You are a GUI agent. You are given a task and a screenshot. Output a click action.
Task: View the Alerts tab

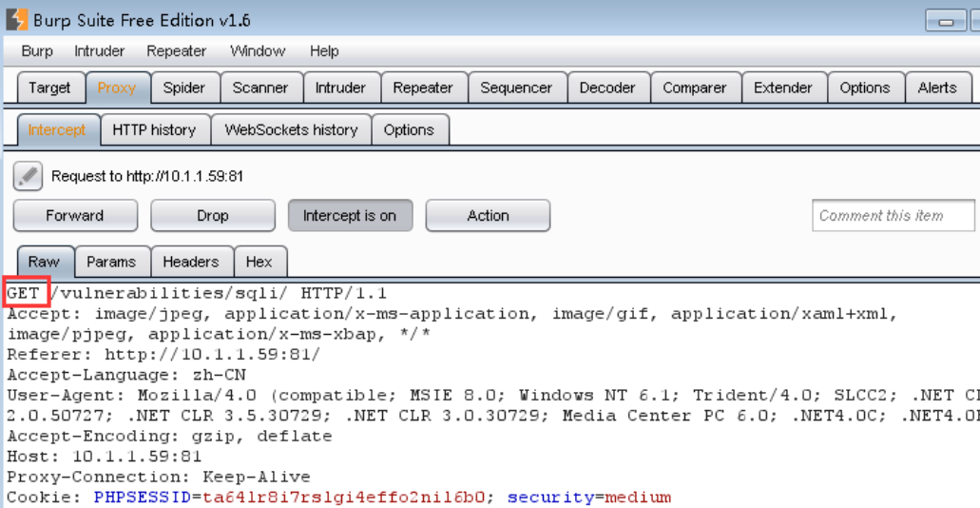937,88
